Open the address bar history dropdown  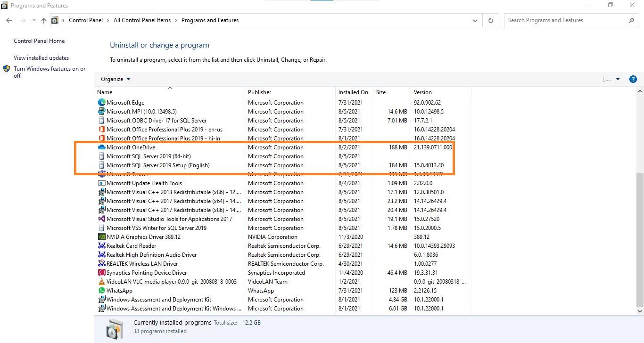pyautogui.click(x=475, y=20)
